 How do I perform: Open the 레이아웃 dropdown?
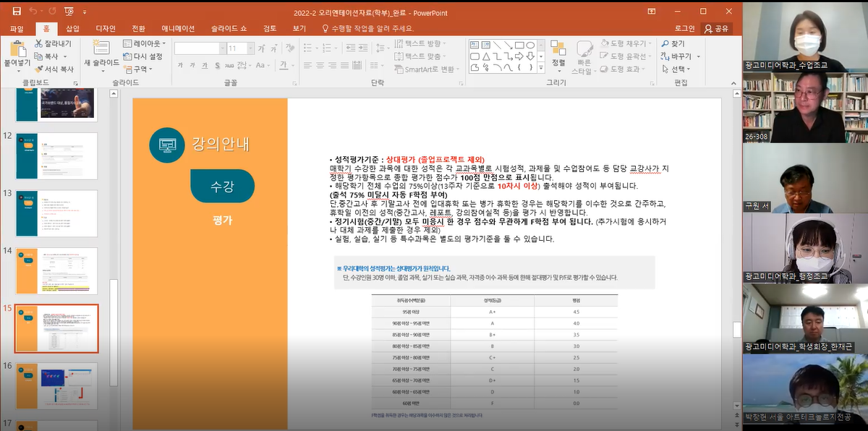(144, 44)
